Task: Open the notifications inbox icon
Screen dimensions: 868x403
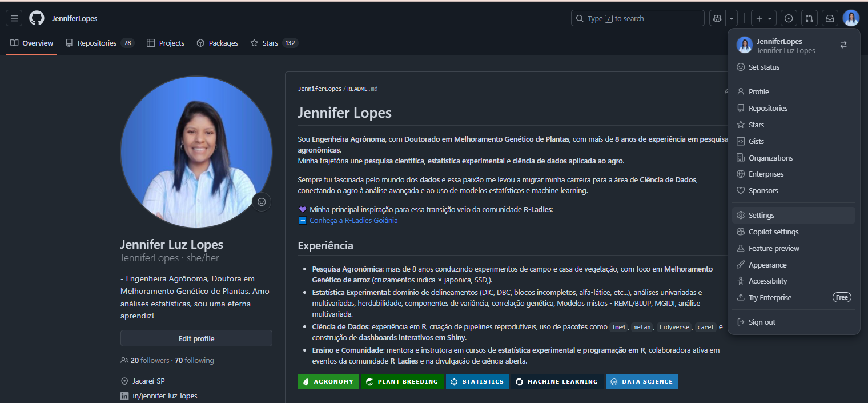Action: pos(830,18)
